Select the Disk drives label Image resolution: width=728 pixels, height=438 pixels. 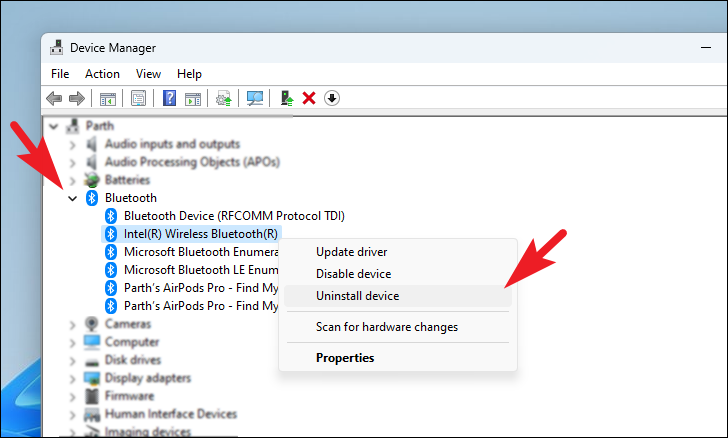click(133, 360)
